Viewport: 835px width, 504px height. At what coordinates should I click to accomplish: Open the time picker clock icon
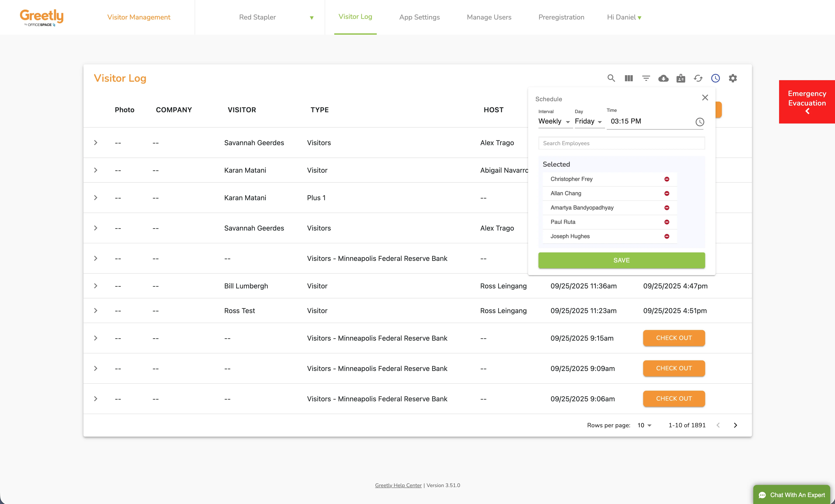coord(700,122)
